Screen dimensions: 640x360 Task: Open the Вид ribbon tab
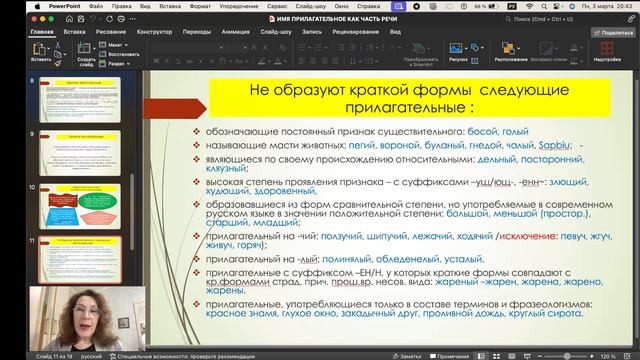tap(395, 32)
